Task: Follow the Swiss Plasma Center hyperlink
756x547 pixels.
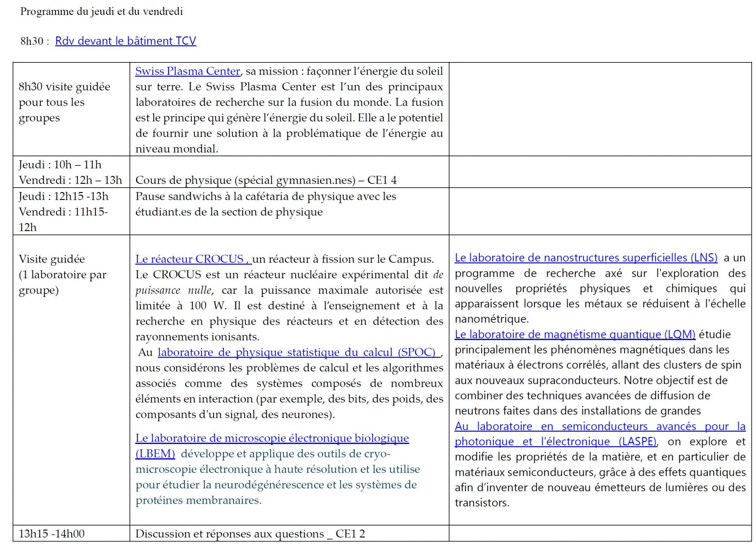Action: [x=188, y=71]
